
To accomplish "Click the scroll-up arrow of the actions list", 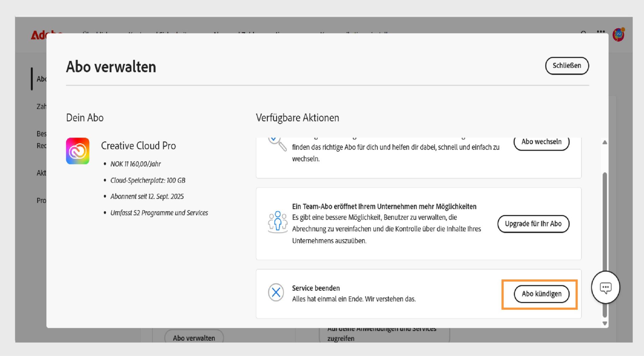I will pos(605,143).
